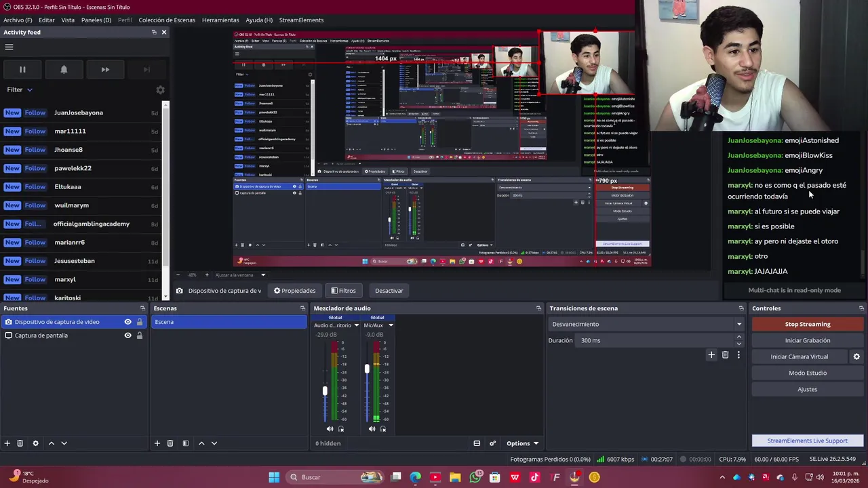Adjust the desktop audio volume fader
This screenshot has height=488, width=868.
pyautogui.click(x=325, y=391)
